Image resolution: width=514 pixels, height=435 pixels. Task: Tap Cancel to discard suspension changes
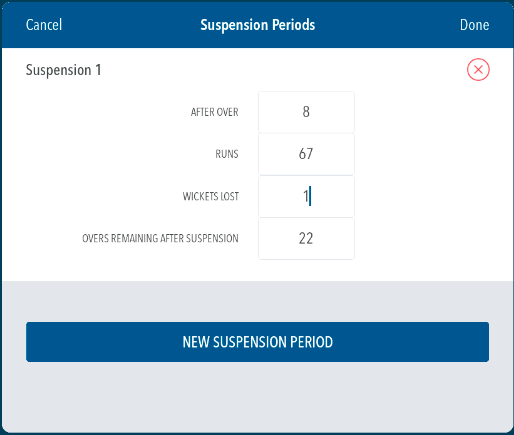click(44, 25)
